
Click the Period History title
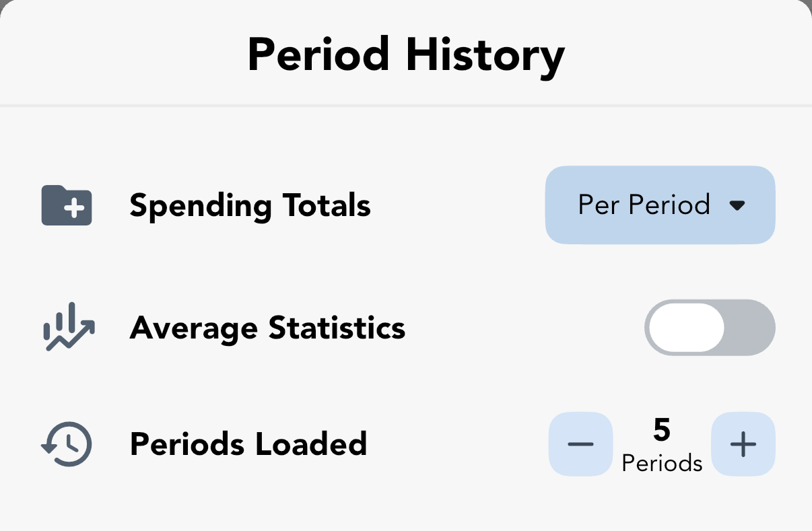pos(406,55)
